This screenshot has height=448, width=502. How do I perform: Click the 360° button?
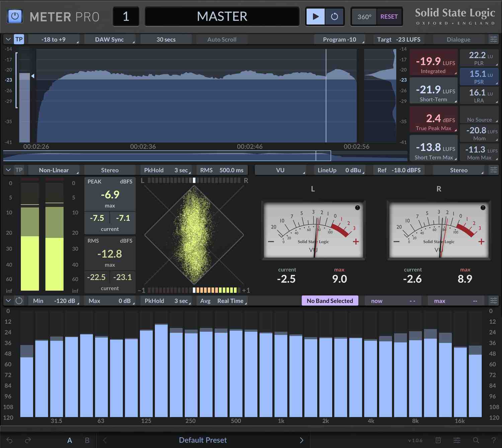point(364,16)
